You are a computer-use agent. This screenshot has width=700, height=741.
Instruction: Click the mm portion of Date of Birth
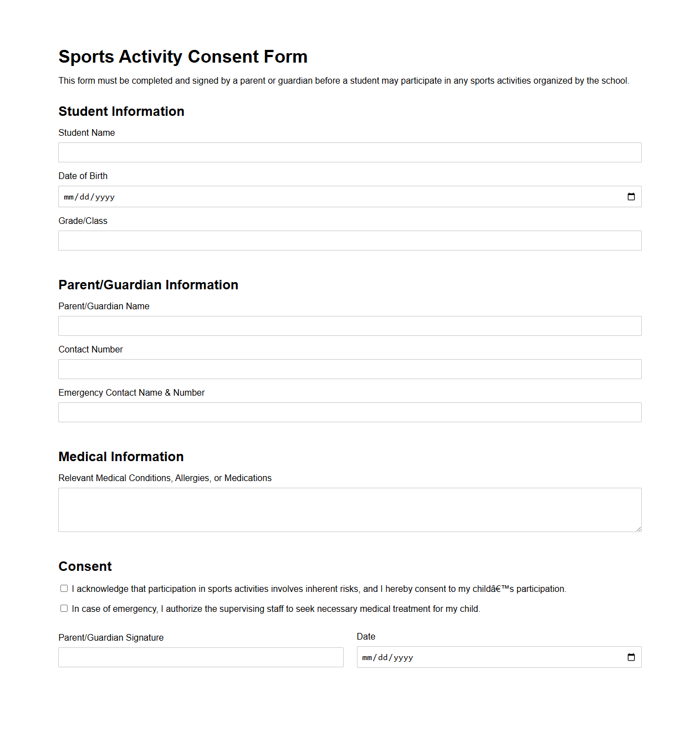tap(68, 196)
